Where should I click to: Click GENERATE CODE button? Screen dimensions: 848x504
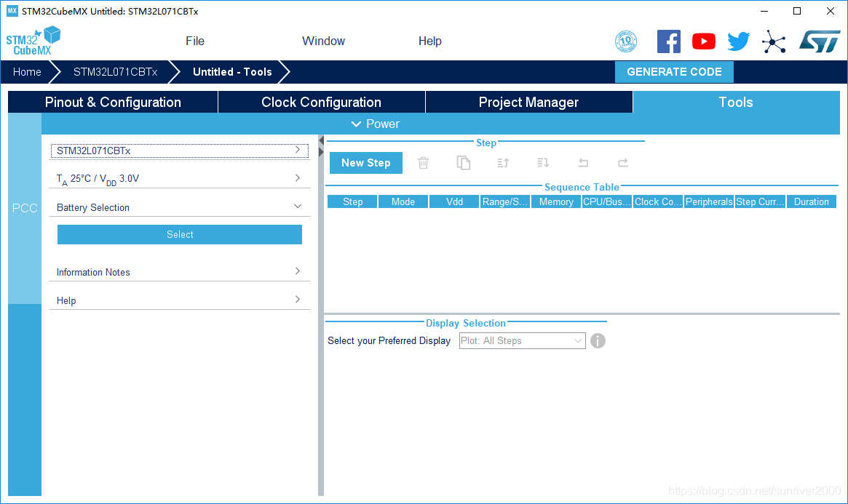point(674,72)
